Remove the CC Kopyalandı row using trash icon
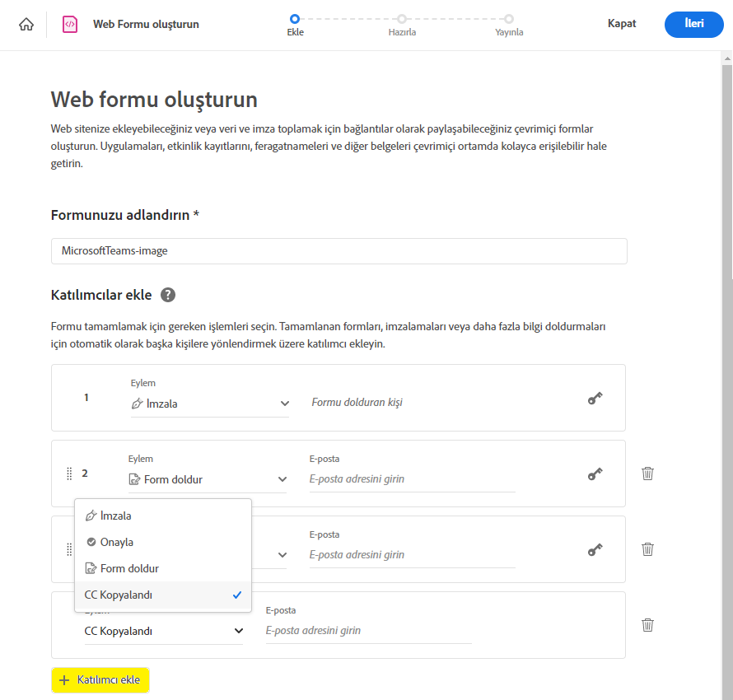733x700 pixels. coord(648,625)
